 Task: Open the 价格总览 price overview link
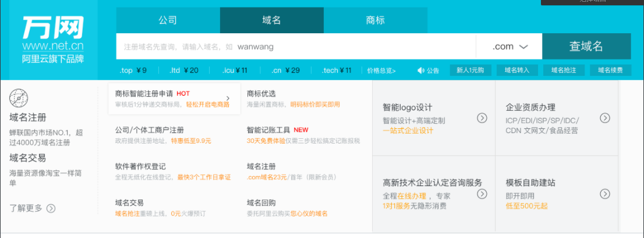pos(381,71)
